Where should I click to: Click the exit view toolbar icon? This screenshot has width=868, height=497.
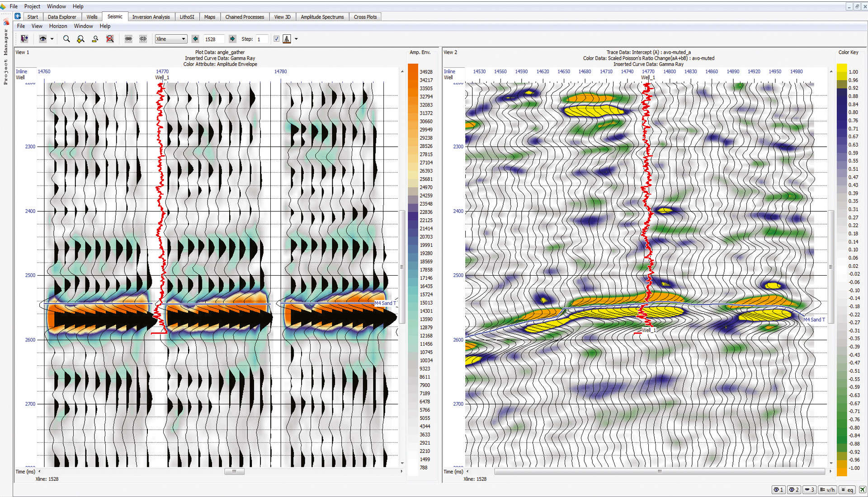pyautogui.click(x=24, y=39)
